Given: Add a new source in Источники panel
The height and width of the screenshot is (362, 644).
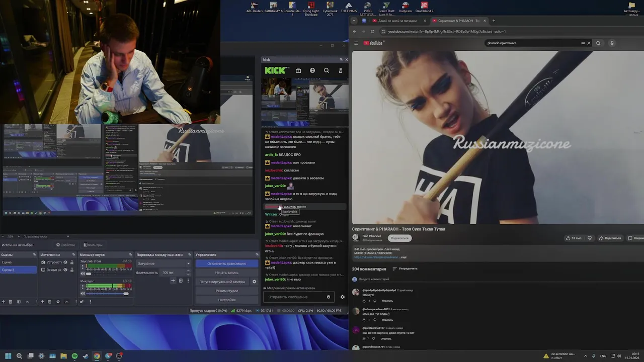Looking at the screenshot, I should (x=42, y=302).
